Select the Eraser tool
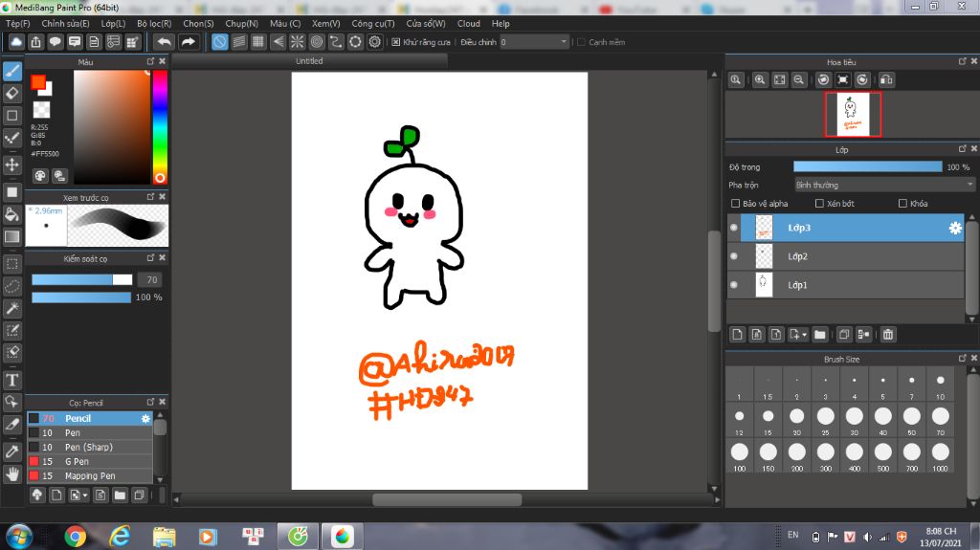This screenshot has width=980, height=550. (x=11, y=93)
